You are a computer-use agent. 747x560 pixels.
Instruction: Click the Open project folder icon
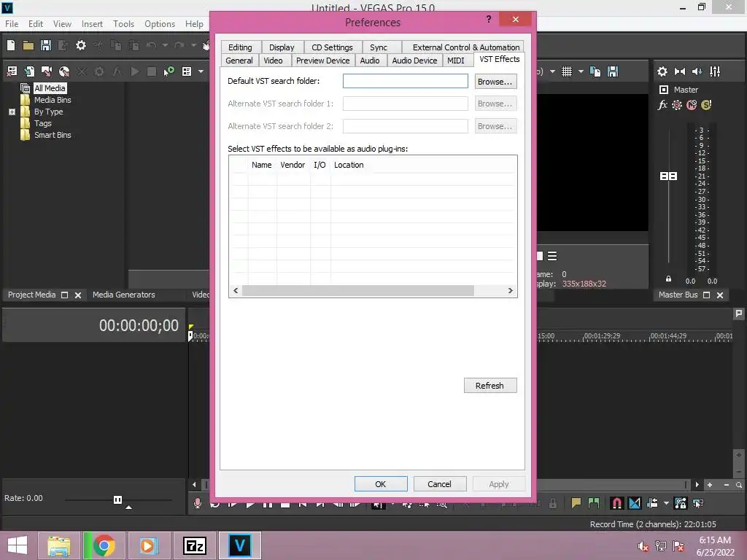pos(28,45)
